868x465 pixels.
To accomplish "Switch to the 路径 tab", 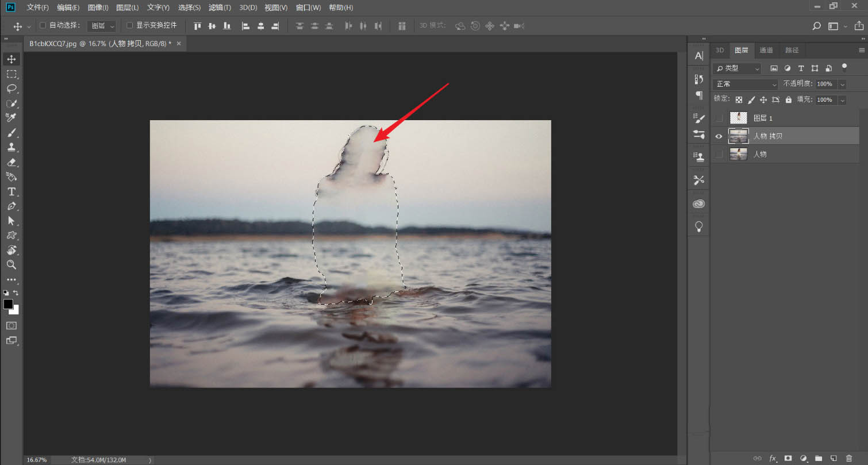I will coord(792,50).
